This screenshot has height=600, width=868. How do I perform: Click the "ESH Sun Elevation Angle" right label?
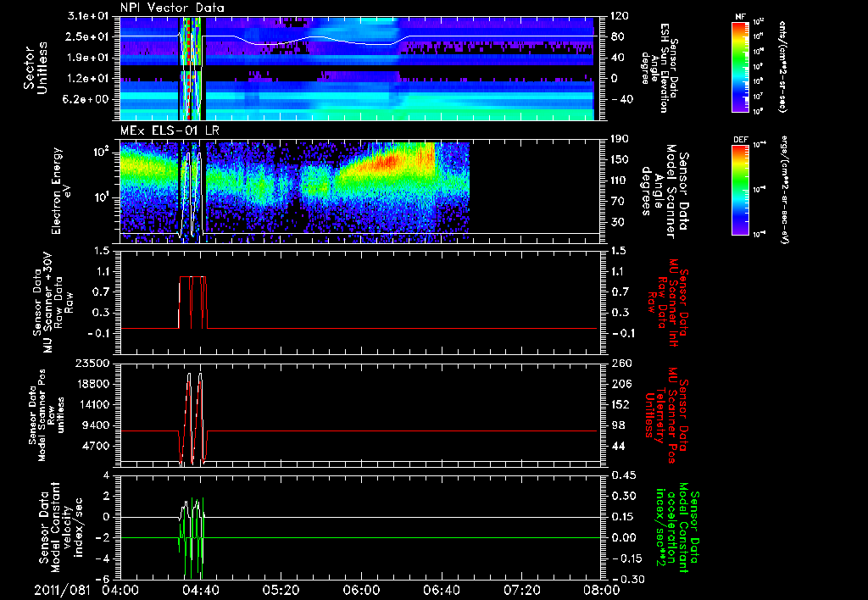pos(659,68)
